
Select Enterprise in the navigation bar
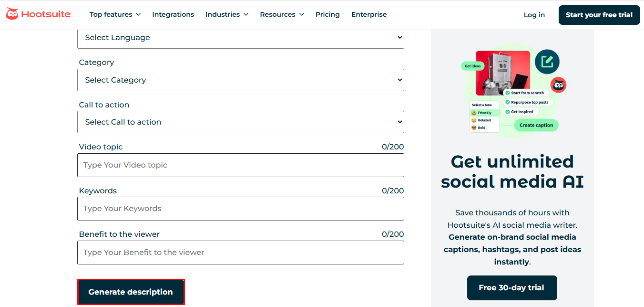coord(369,14)
